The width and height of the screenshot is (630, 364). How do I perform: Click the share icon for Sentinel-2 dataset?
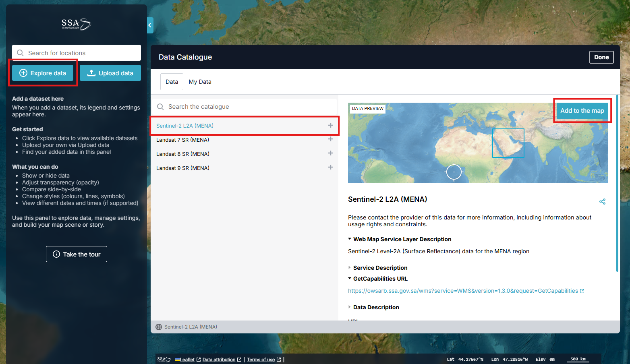coord(602,201)
